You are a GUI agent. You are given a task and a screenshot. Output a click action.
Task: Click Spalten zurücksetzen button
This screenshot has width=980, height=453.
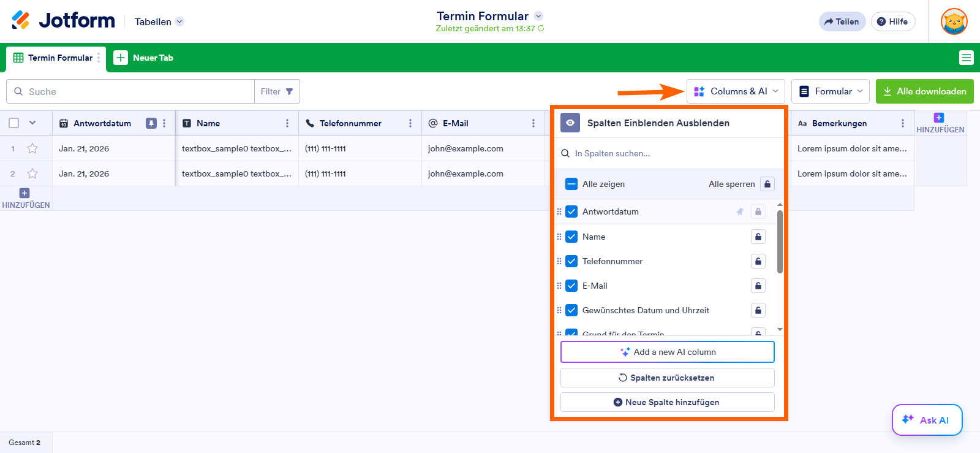coord(667,378)
